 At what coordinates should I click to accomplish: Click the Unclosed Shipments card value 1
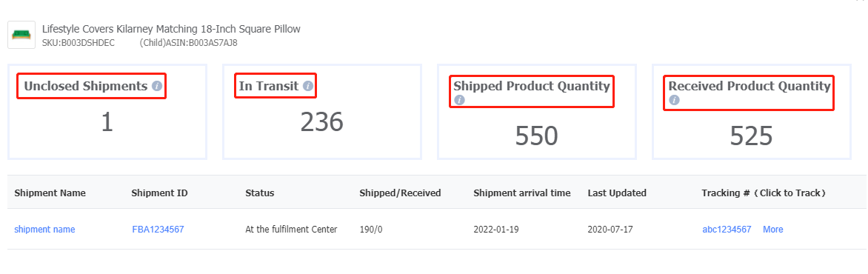click(x=107, y=122)
